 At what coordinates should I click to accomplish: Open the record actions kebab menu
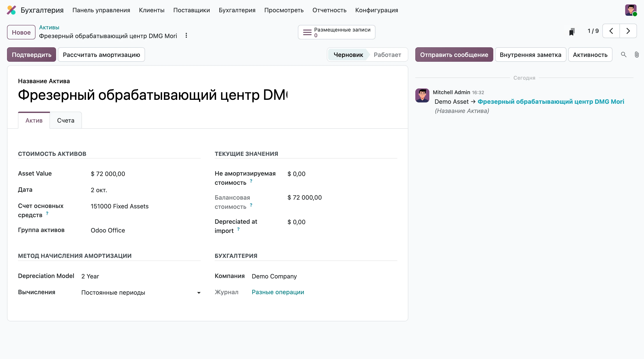[x=186, y=35]
